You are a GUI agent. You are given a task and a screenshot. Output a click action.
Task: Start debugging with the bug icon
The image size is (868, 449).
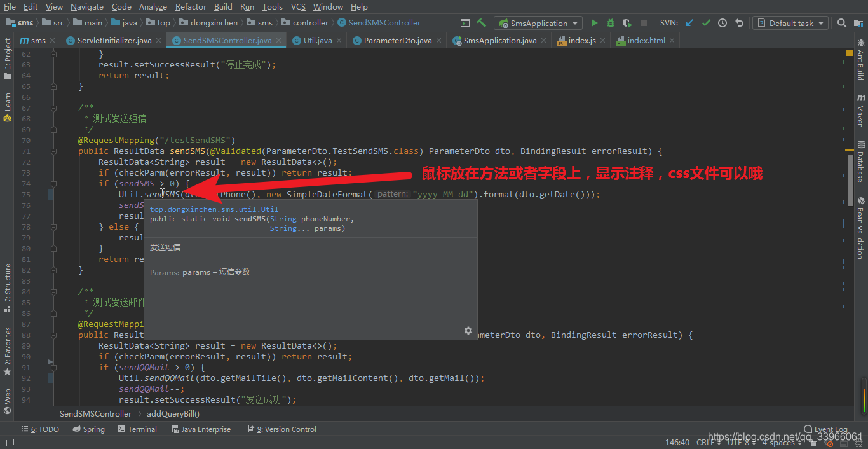coord(611,23)
